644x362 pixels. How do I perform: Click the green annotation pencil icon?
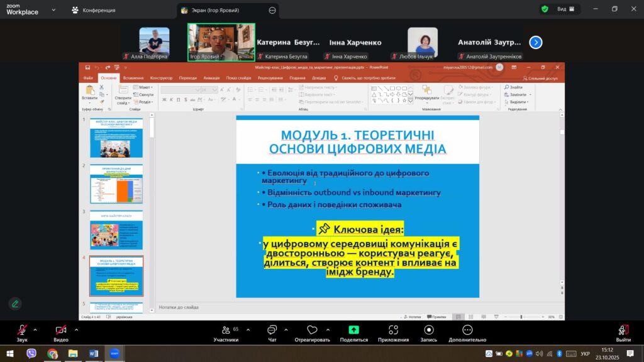coord(15,304)
